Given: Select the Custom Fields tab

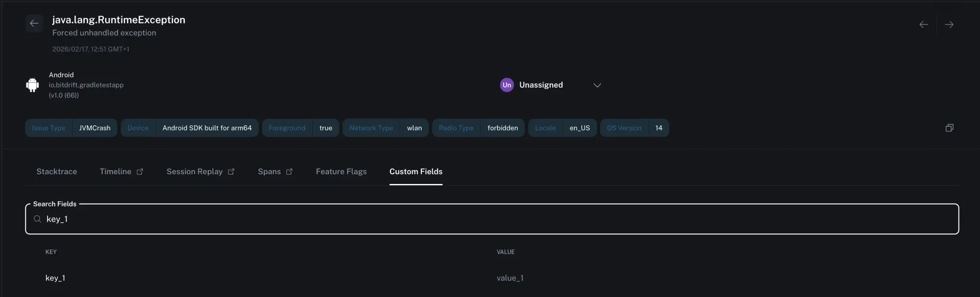Looking at the screenshot, I should 416,172.
